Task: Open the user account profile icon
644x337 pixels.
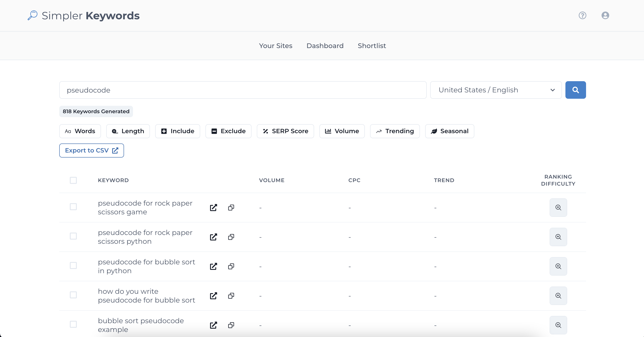Action: (x=605, y=16)
